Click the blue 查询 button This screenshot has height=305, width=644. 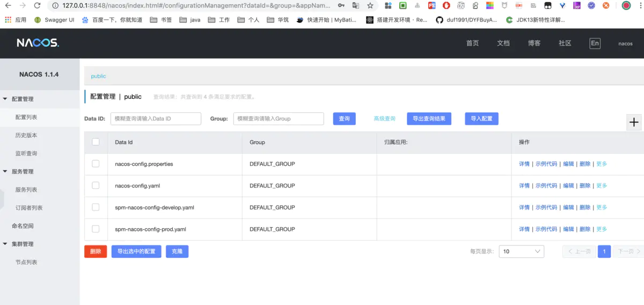[345, 119]
